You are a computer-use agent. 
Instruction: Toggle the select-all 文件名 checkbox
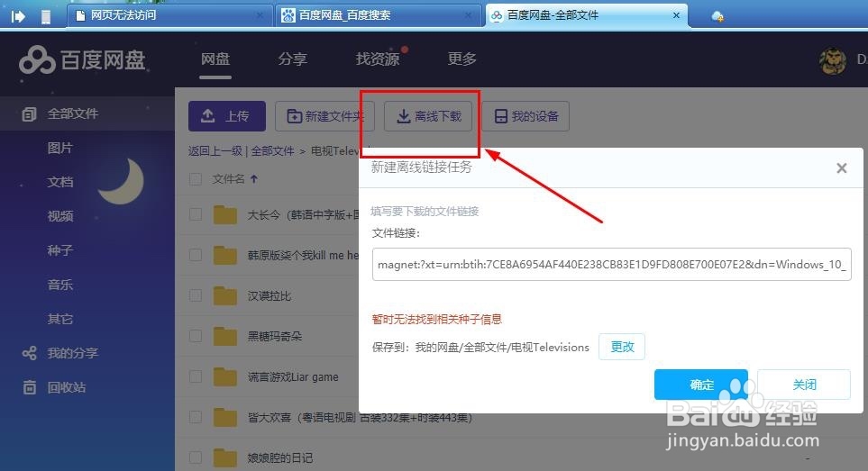tap(196, 178)
